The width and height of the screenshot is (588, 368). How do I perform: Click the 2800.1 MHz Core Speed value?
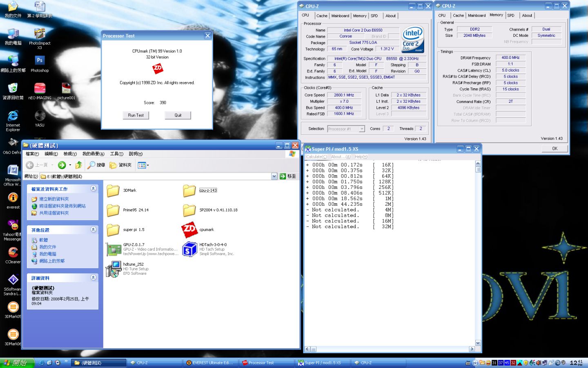tap(344, 95)
